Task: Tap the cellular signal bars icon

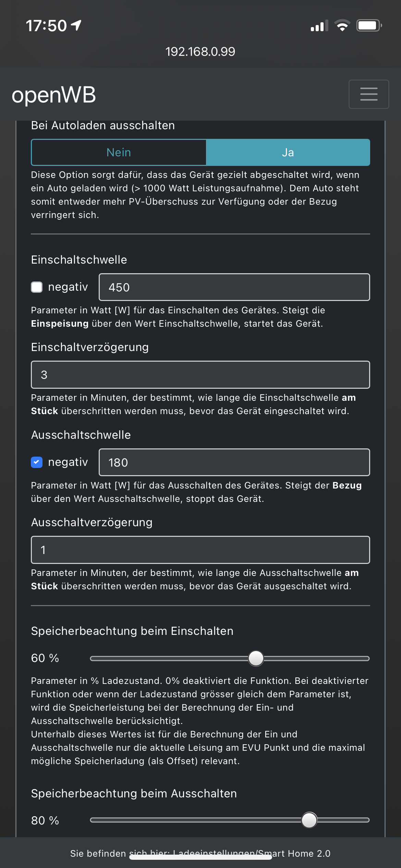Action: (319, 26)
